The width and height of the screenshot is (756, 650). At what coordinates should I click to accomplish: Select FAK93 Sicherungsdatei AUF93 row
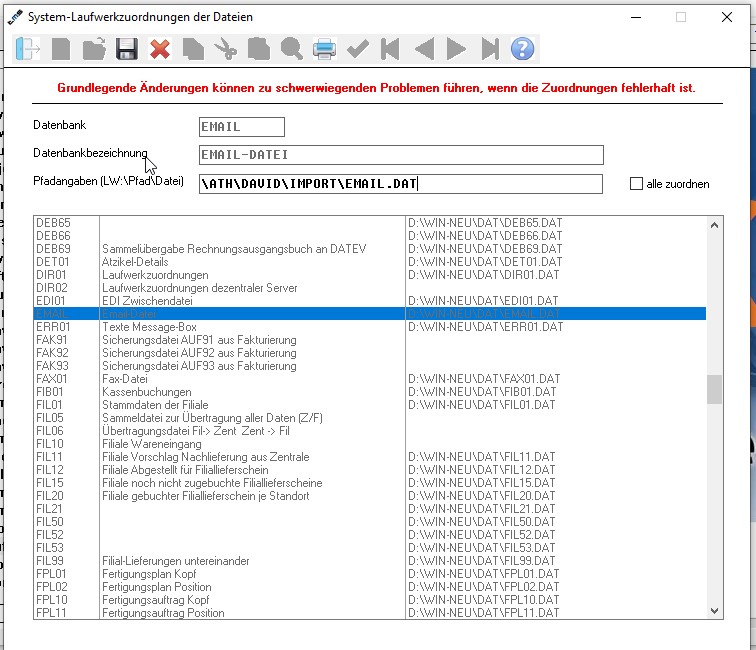(x=370, y=366)
